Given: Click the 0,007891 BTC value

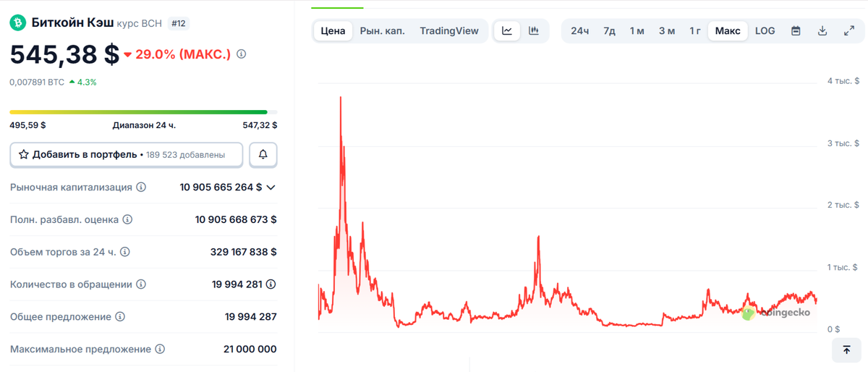Looking at the screenshot, I should [37, 82].
